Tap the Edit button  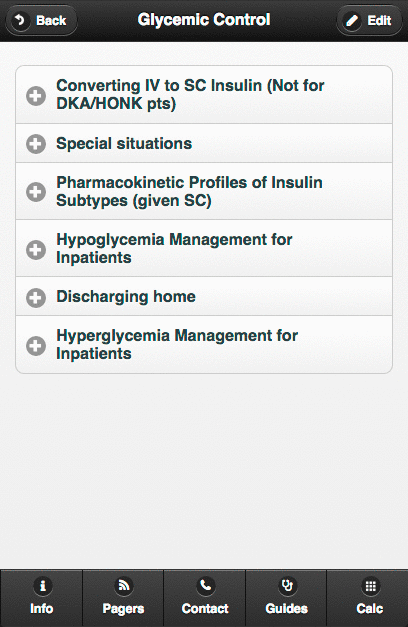tap(369, 20)
